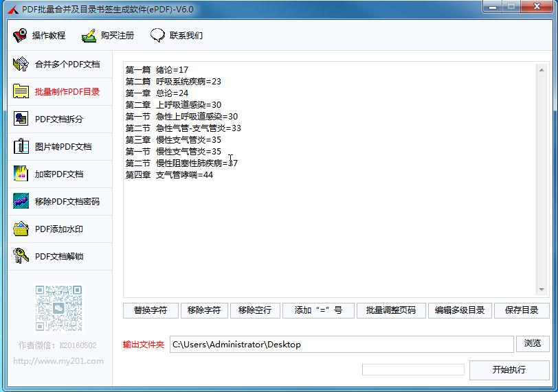Switch to PDF文档解锁 function

60,256
